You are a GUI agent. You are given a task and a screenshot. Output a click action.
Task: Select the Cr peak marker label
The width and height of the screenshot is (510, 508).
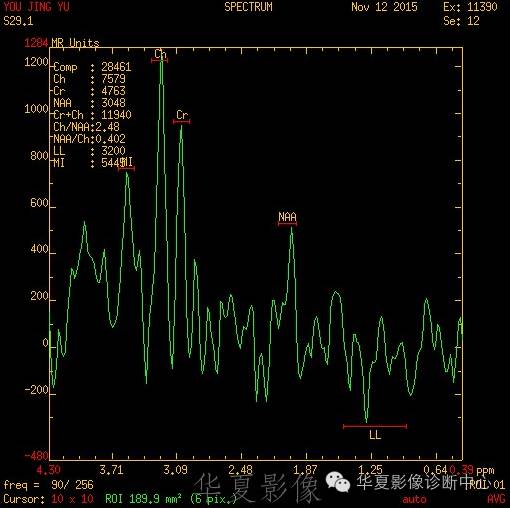pyautogui.click(x=182, y=115)
